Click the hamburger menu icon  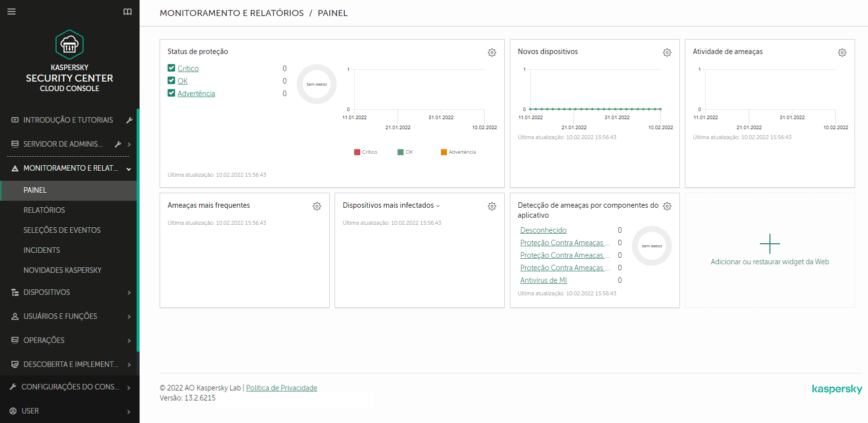[x=12, y=12]
